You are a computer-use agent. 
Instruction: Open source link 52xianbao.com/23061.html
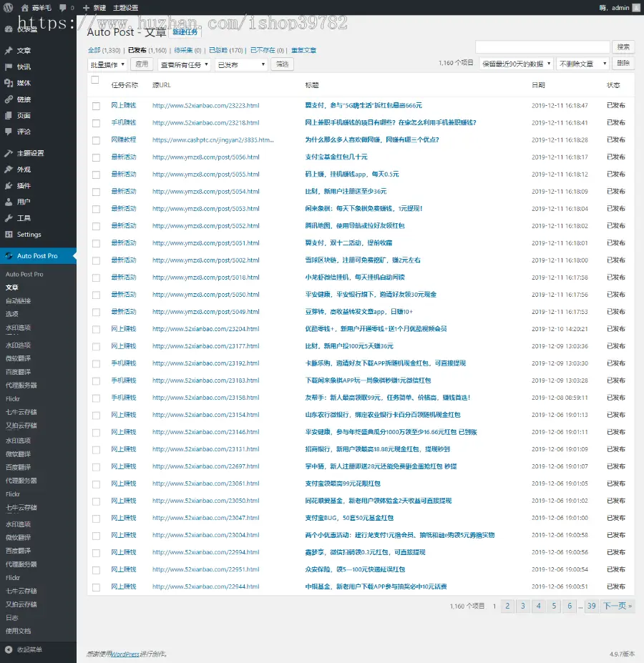point(205,483)
